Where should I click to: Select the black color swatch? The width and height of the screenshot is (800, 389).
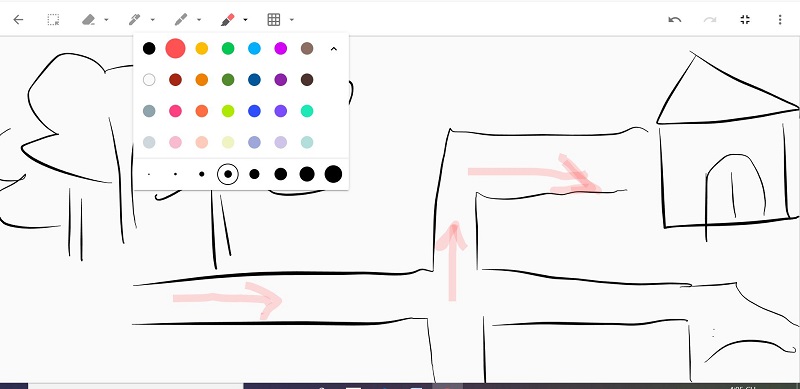click(149, 48)
